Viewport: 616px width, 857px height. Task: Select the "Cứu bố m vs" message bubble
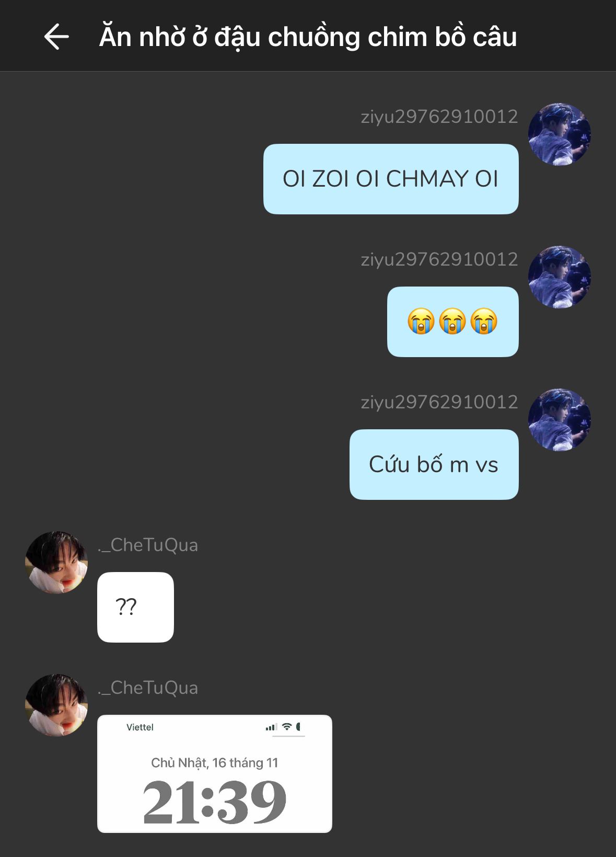(434, 464)
